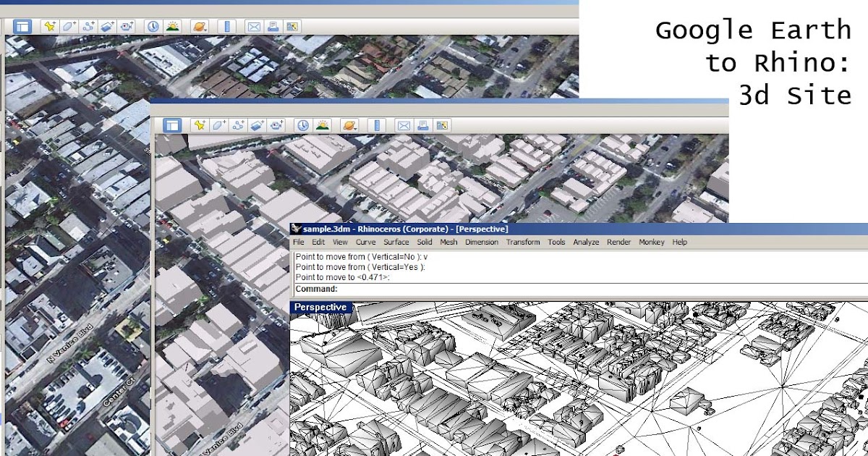Screen dimensions: 868x456
Task: View in Google Maps icon, front 3D-buildings window
Action: pyautogui.click(x=443, y=125)
